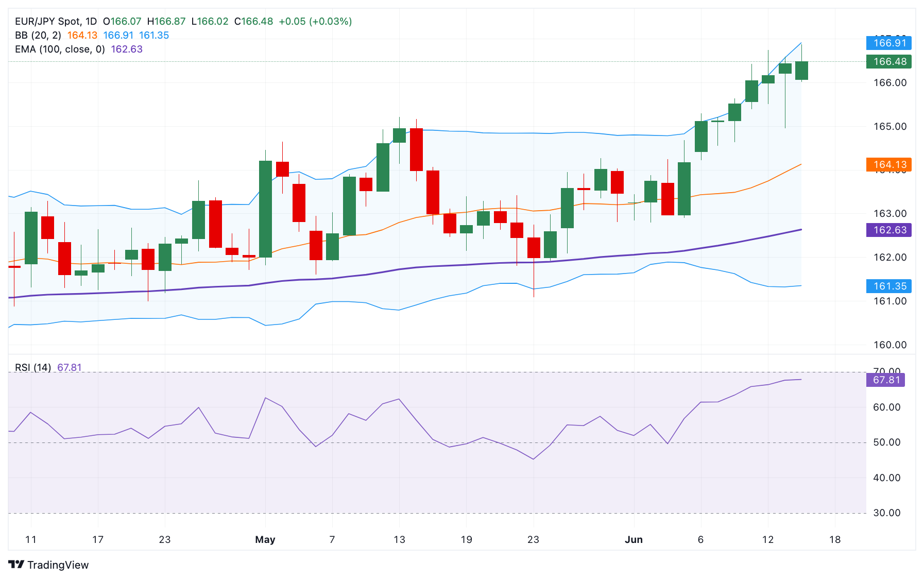Image resolution: width=924 pixels, height=579 pixels.
Task: Click the 160.00 level on price scale
Action: tap(890, 345)
